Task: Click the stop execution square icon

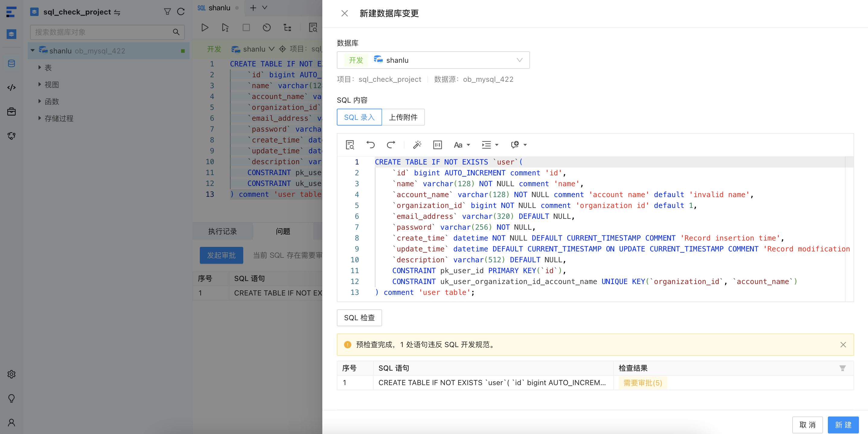Action: (246, 27)
